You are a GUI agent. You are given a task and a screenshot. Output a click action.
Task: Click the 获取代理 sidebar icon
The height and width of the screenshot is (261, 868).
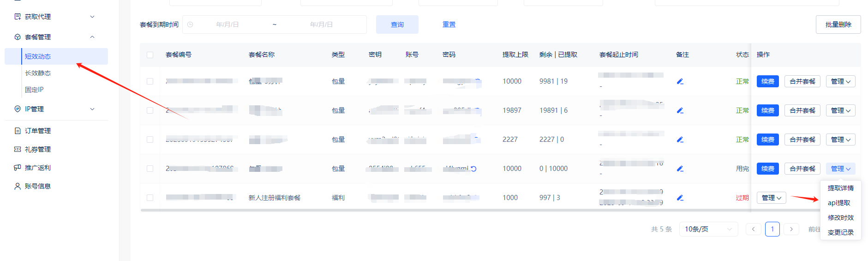pyautogui.click(x=18, y=17)
